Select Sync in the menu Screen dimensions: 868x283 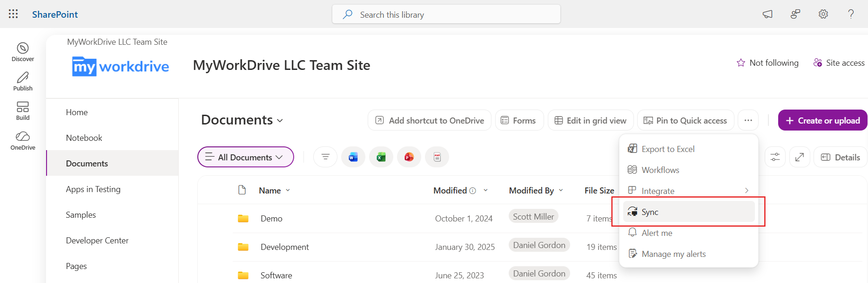pyautogui.click(x=689, y=212)
